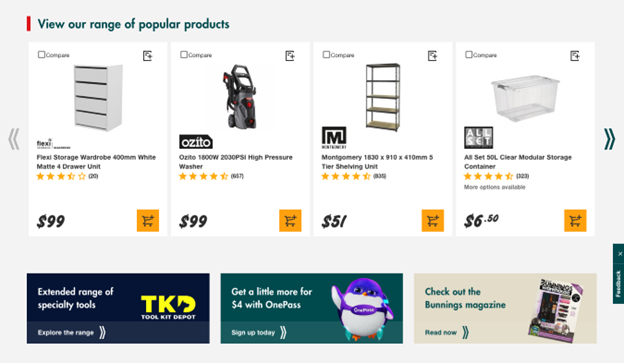Add Ozito High Pressure Washer to cart
Viewport: 624px width, 363px height.
click(290, 221)
